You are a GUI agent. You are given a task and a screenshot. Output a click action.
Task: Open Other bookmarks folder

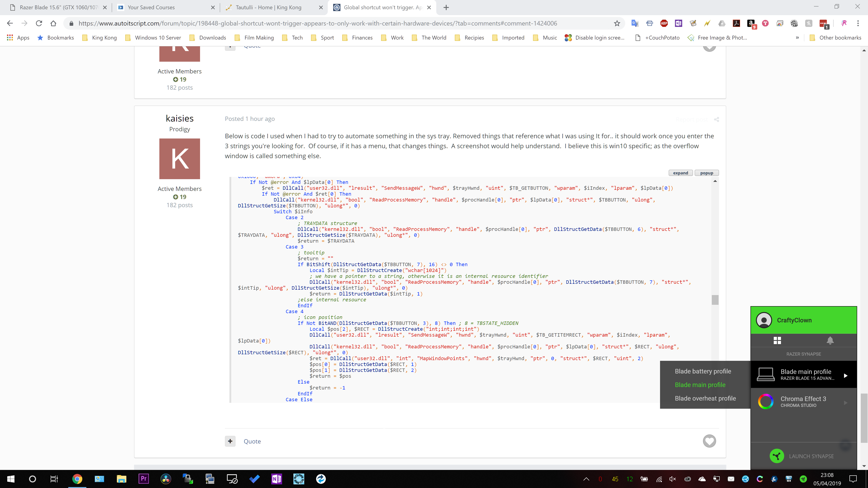tap(836, 38)
